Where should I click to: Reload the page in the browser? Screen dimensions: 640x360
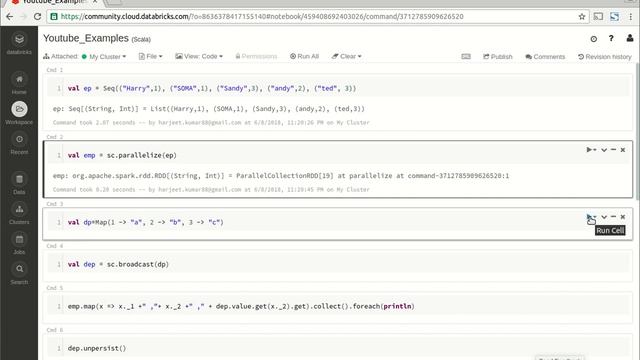click(38, 17)
